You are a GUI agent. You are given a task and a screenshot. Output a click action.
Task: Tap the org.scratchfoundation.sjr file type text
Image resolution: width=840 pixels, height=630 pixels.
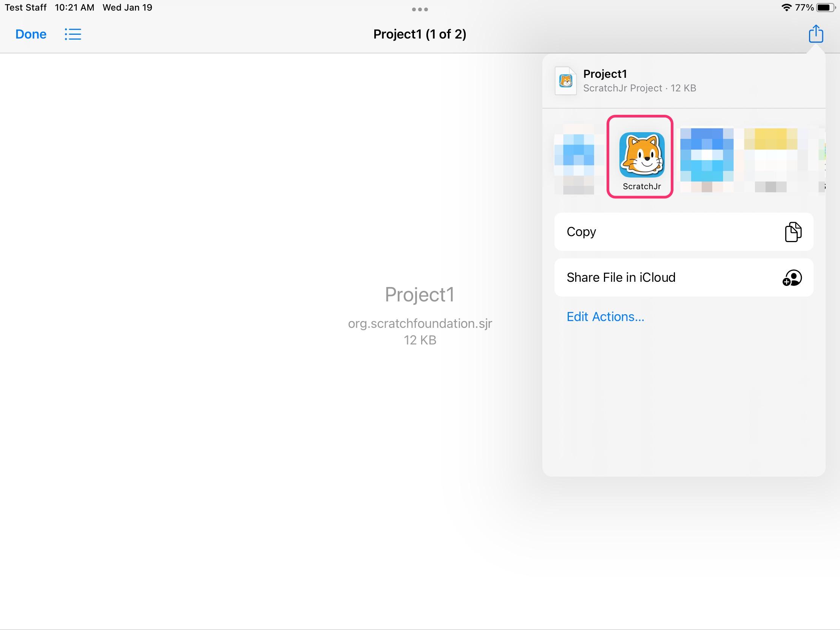coord(420,324)
